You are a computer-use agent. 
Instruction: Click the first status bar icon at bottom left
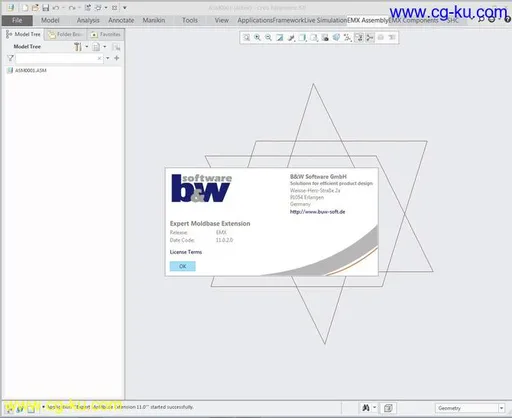pyautogui.click(x=10, y=408)
